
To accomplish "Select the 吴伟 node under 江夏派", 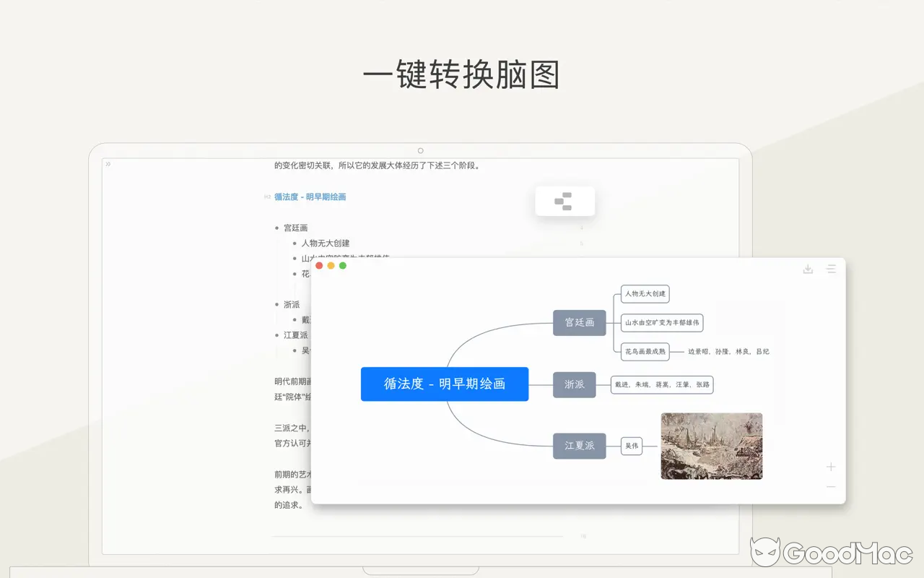I will tap(632, 446).
